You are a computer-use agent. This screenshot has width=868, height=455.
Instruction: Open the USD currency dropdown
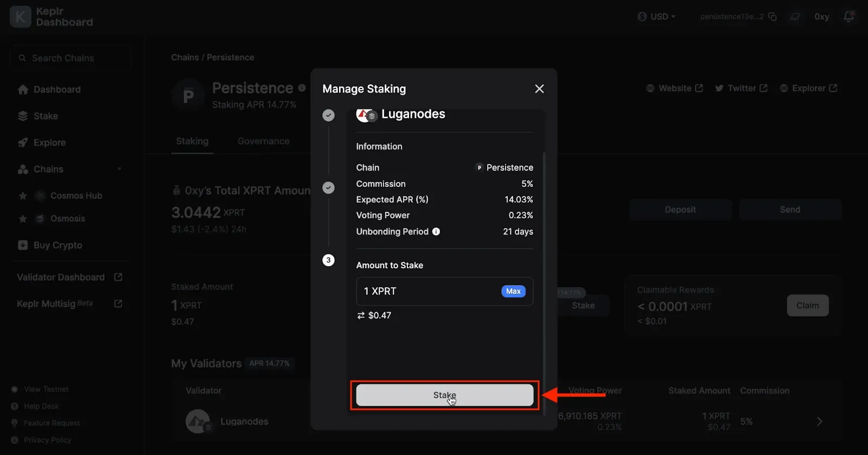pos(656,17)
